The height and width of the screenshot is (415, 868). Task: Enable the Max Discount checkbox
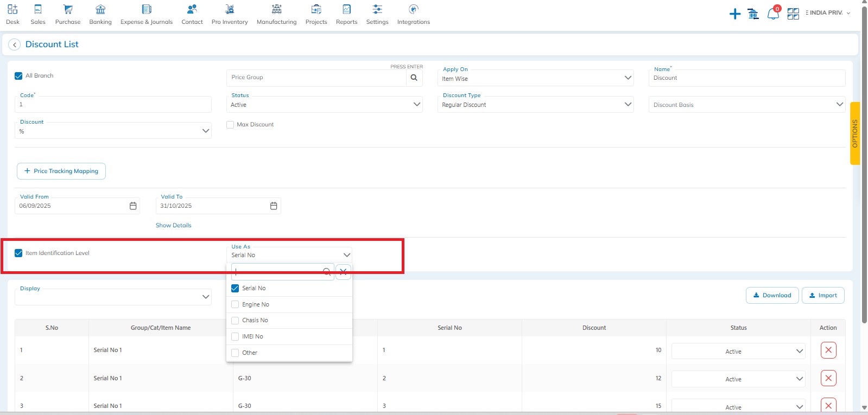pyautogui.click(x=230, y=125)
